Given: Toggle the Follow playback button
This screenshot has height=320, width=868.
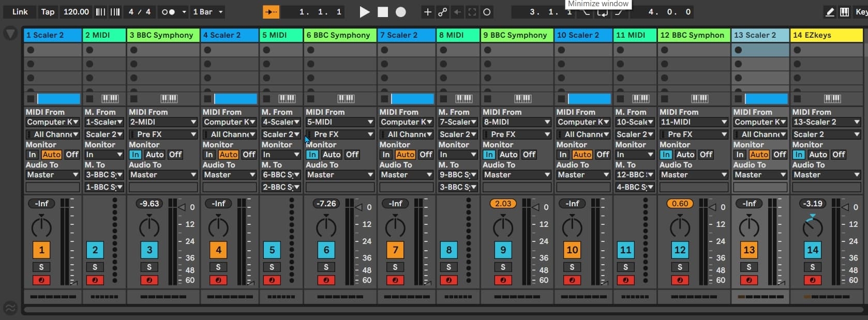Looking at the screenshot, I should click(x=271, y=12).
